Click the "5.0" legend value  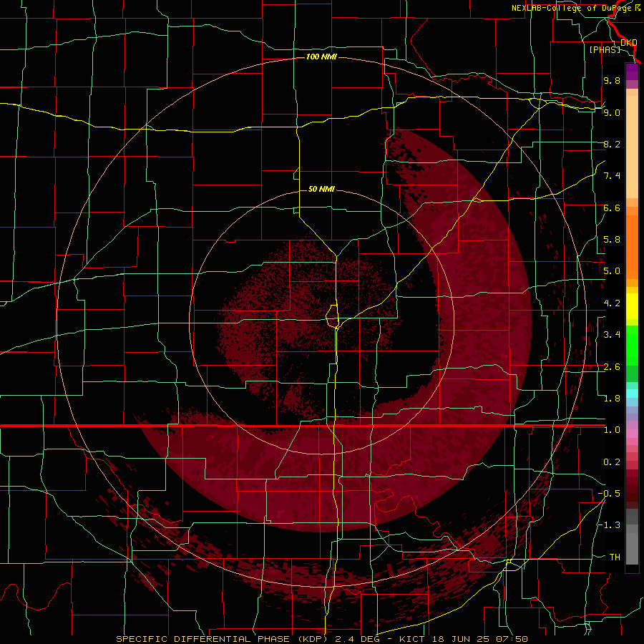[612, 271]
